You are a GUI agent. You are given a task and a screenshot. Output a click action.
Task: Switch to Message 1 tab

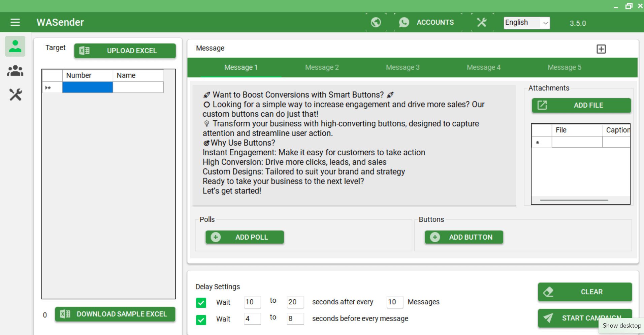tap(241, 67)
